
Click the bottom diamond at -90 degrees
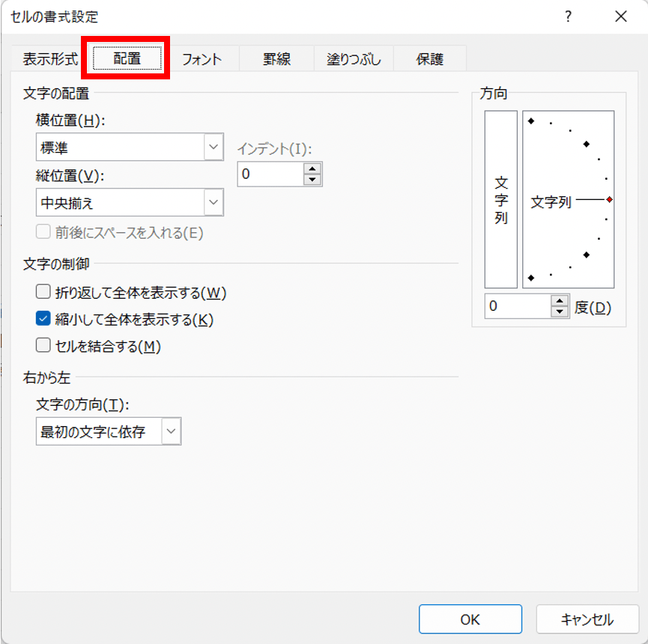click(531, 278)
